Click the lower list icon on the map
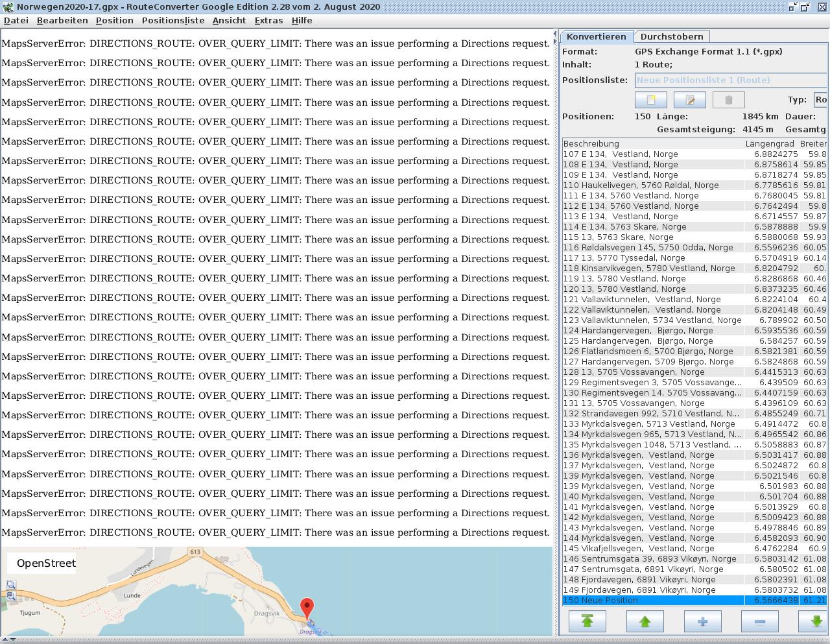This screenshot has width=830, height=644. (11, 596)
